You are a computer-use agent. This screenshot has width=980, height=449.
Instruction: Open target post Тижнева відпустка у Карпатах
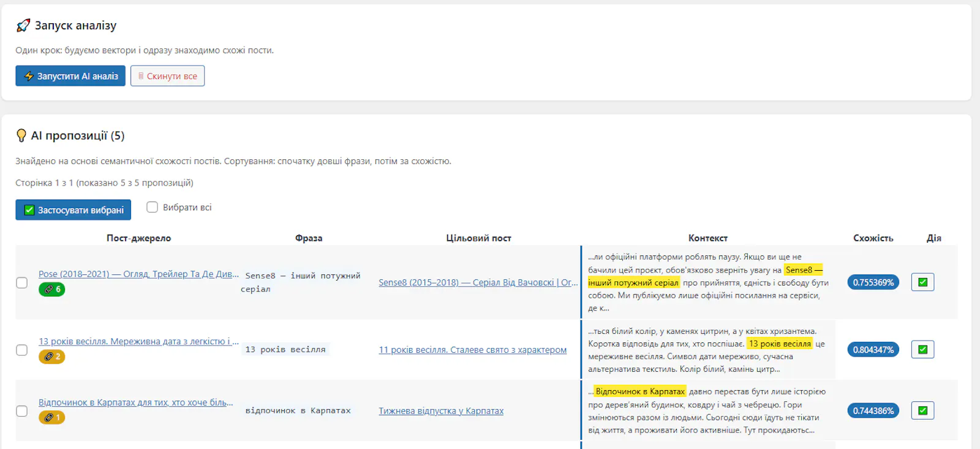tap(441, 411)
